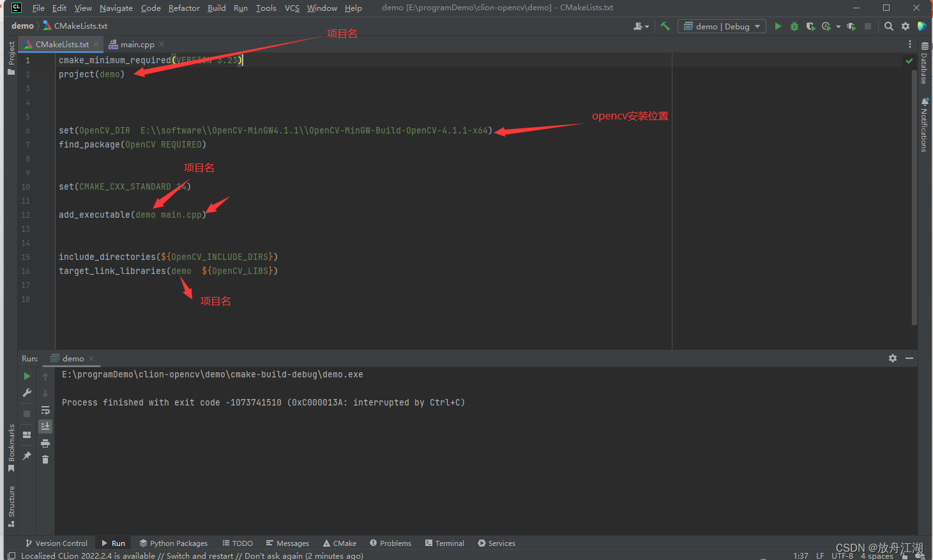Toggle scroll to end in console output

[45, 426]
